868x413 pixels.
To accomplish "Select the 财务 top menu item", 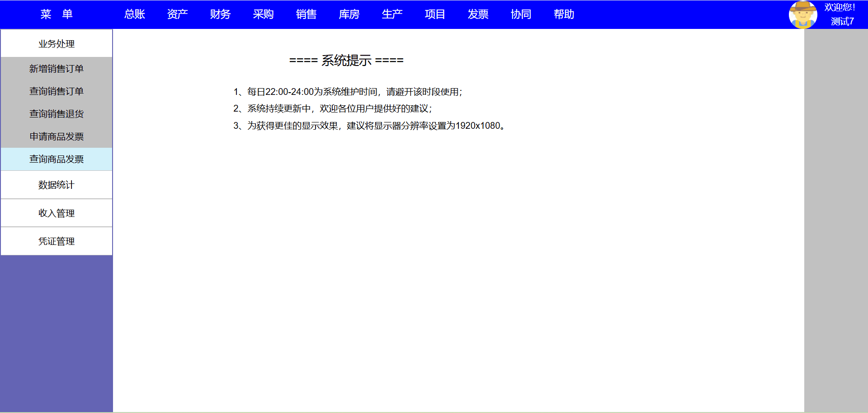I will point(220,14).
